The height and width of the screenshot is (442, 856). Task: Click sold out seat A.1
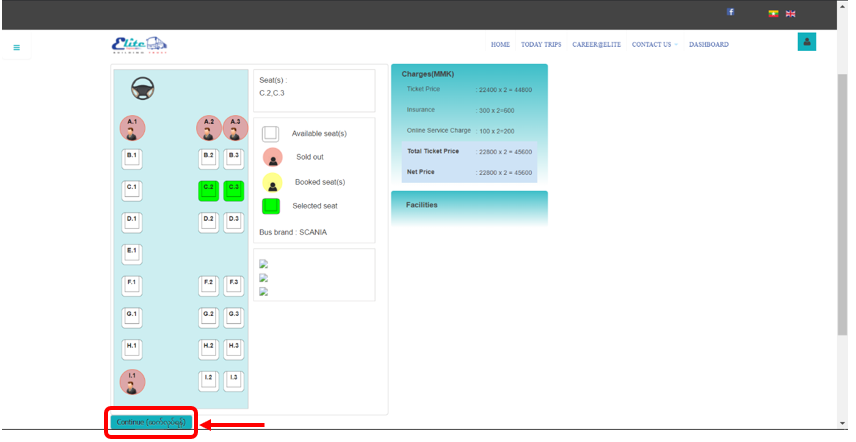click(x=132, y=127)
